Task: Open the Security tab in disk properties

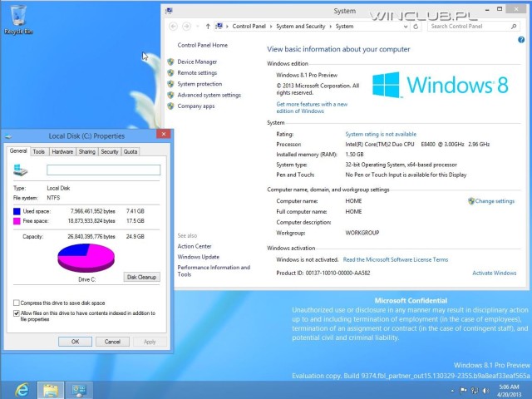Action: [x=109, y=151]
